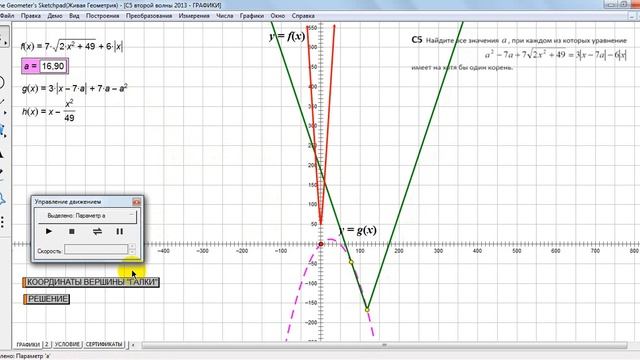Select the Text tool (A)
Screen dimensions: 640x360
coord(2,155)
